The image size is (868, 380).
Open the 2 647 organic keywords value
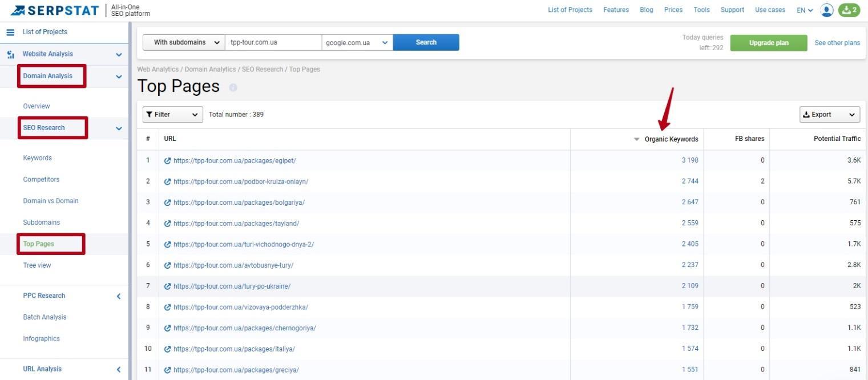690,203
